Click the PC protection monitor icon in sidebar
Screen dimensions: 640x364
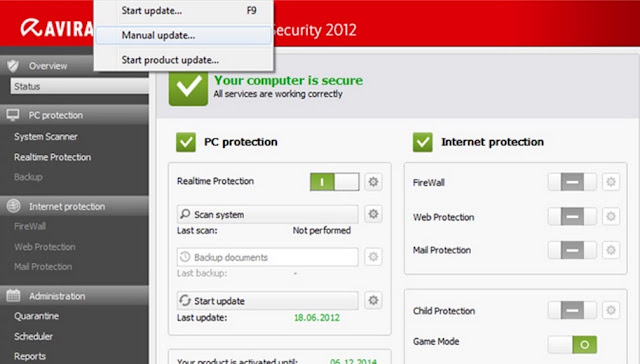click(x=13, y=115)
